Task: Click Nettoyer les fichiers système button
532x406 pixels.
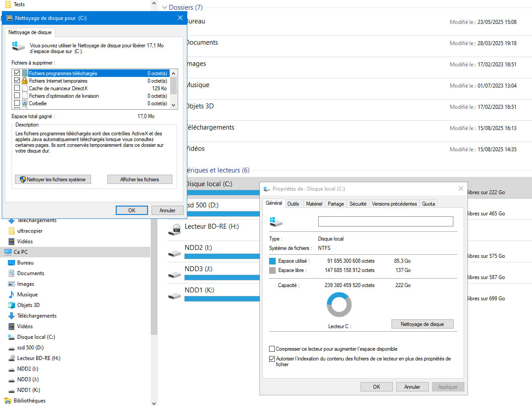Action: (x=53, y=180)
